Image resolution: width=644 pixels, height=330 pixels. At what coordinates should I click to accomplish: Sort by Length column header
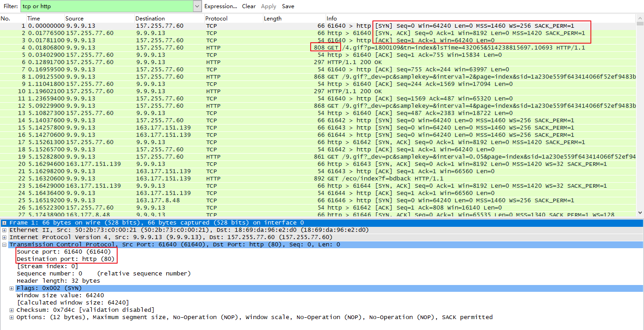click(272, 19)
